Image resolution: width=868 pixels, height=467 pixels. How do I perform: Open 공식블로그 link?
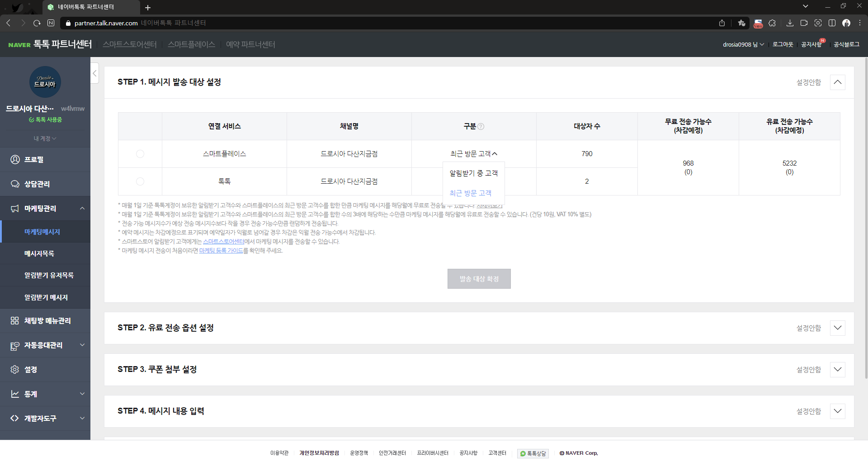(846, 44)
